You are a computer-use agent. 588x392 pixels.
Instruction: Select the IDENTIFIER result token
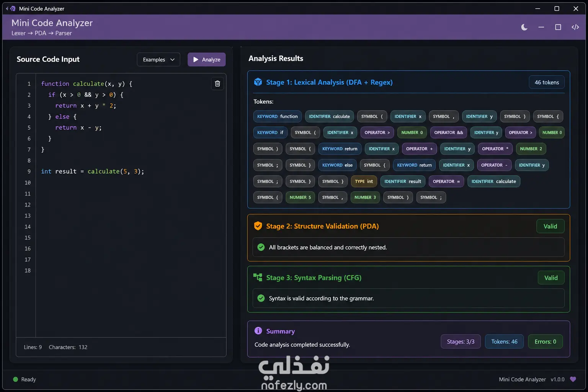tap(403, 181)
